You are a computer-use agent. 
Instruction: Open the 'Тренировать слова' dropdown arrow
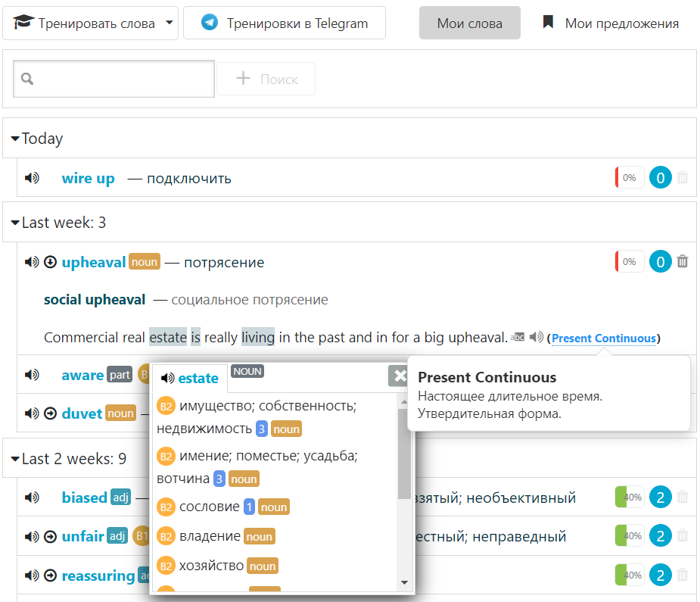(170, 23)
